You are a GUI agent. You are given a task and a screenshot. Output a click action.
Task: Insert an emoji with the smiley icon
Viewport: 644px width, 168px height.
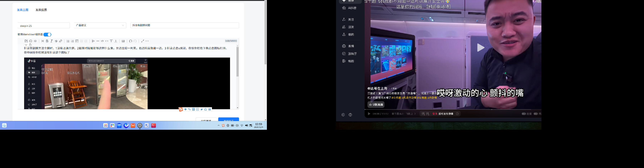(x=31, y=41)
